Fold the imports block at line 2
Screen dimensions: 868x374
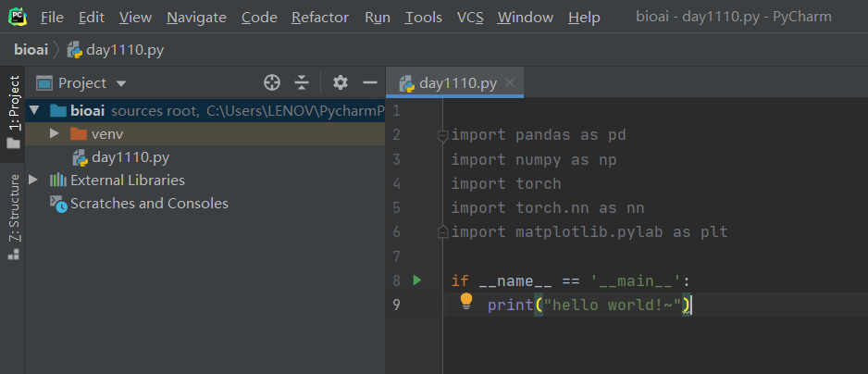point(442,135)
